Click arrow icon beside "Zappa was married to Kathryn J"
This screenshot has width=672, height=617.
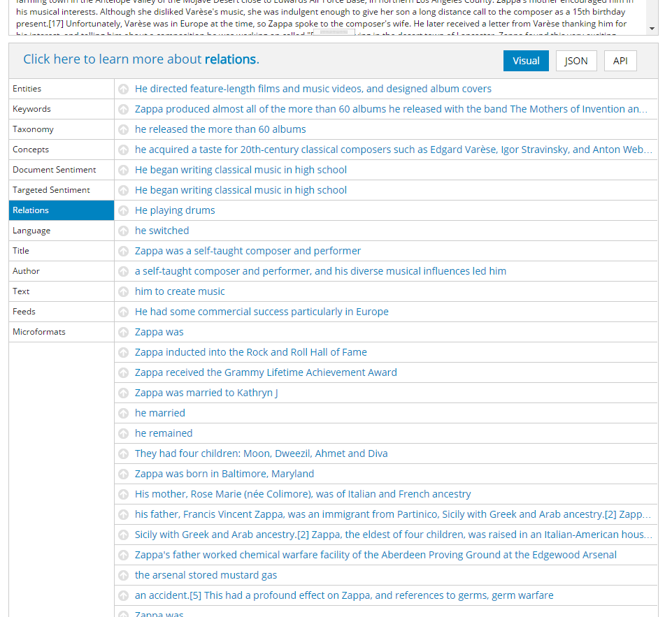tap(124, 393)
